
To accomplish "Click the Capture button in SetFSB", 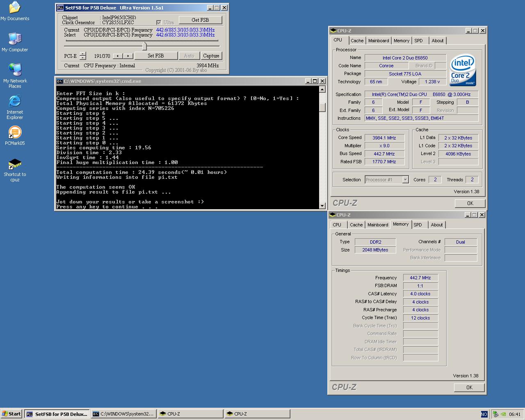I will (211, 56).
